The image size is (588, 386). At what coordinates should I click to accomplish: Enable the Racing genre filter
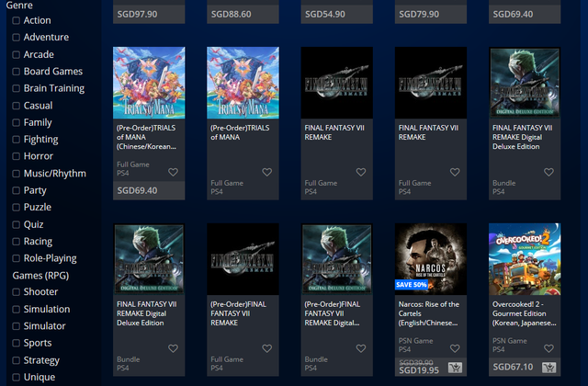click(x=17, y=242)
